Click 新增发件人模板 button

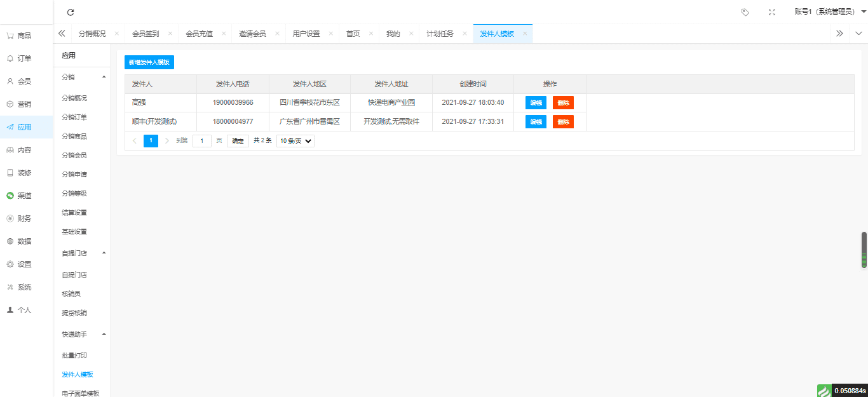[149, 62]
